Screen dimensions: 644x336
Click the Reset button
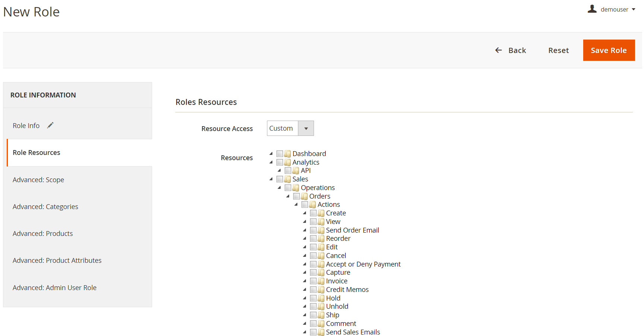[558, 50]
